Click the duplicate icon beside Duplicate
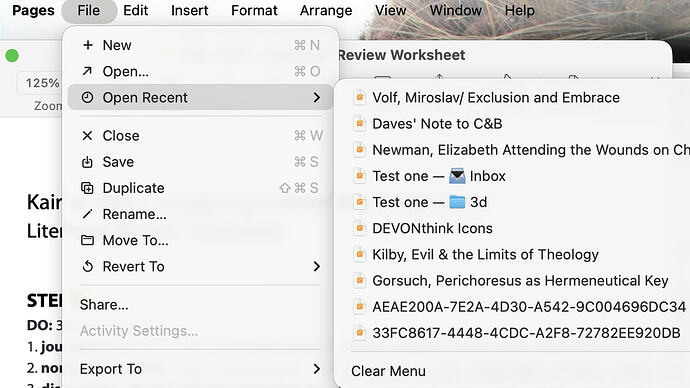This screenshot has width=690, height=388. pos(87,188)
